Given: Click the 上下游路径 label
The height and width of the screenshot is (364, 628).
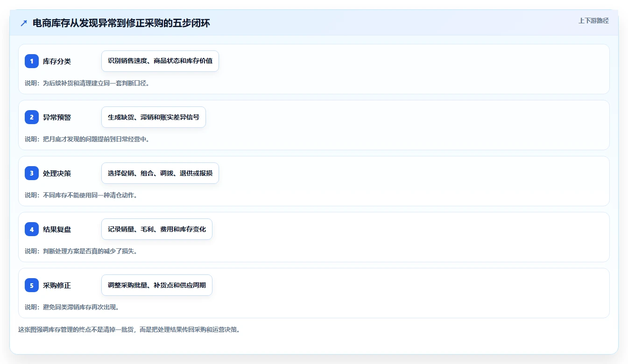Looking at the screenshot, I should (x=593, y=21).
